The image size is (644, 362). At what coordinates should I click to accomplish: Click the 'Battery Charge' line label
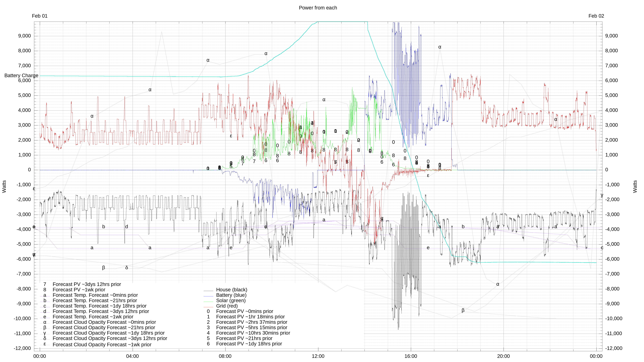(x=22, y=75)
